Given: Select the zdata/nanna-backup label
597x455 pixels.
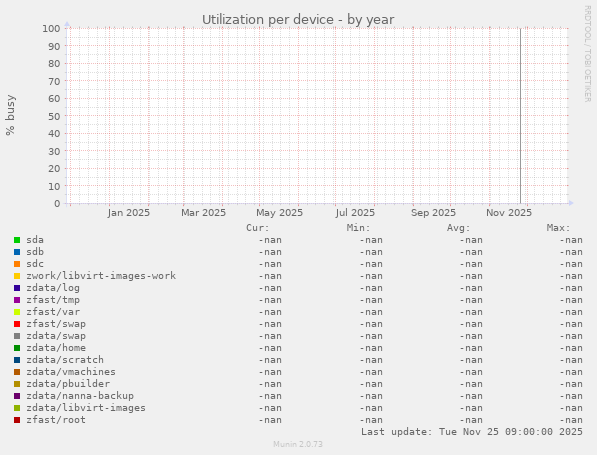Looking at the screenshot, I should coord(80,396).
